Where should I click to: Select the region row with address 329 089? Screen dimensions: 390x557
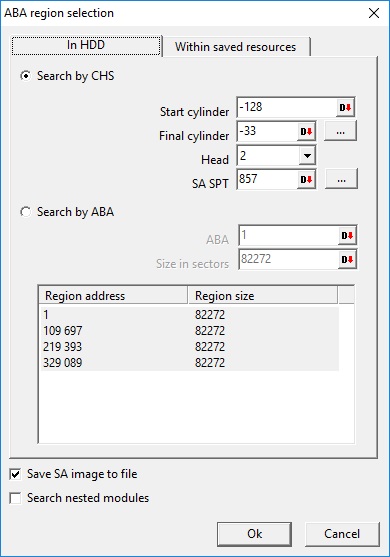(190, 363)
